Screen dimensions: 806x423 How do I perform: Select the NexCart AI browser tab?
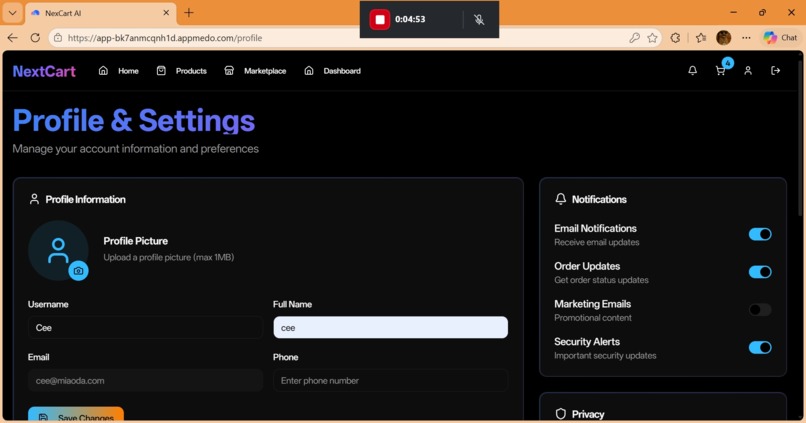[100, 13]
